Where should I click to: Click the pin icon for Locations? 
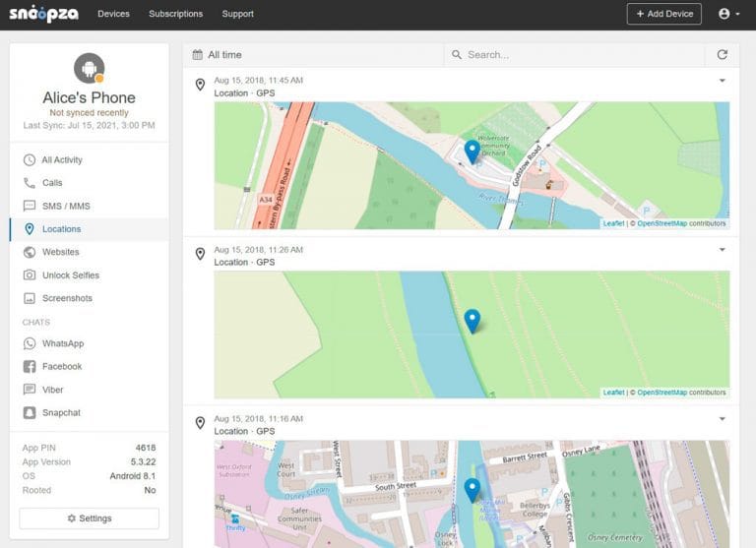coord(30,229)
